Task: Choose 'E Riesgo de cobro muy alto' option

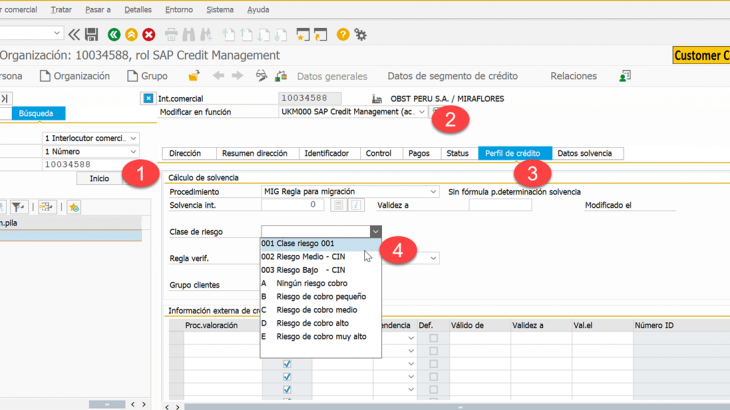Action: [320, 336]
